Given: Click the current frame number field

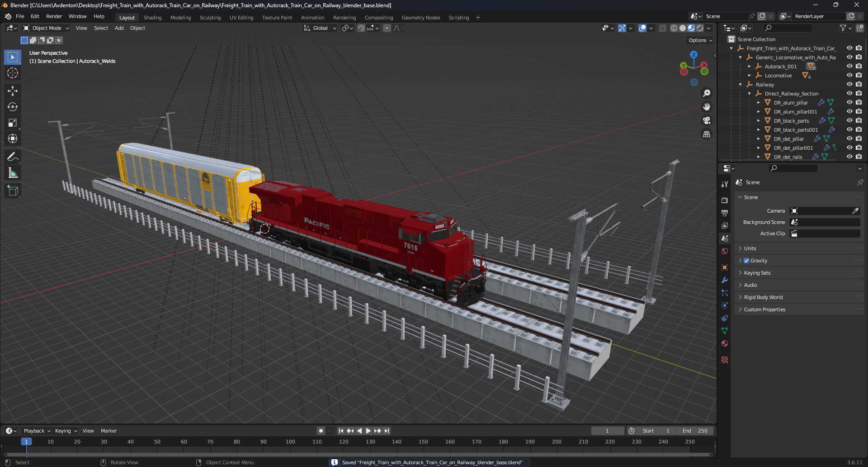Looking at the screenshot, I should (607, 431).
